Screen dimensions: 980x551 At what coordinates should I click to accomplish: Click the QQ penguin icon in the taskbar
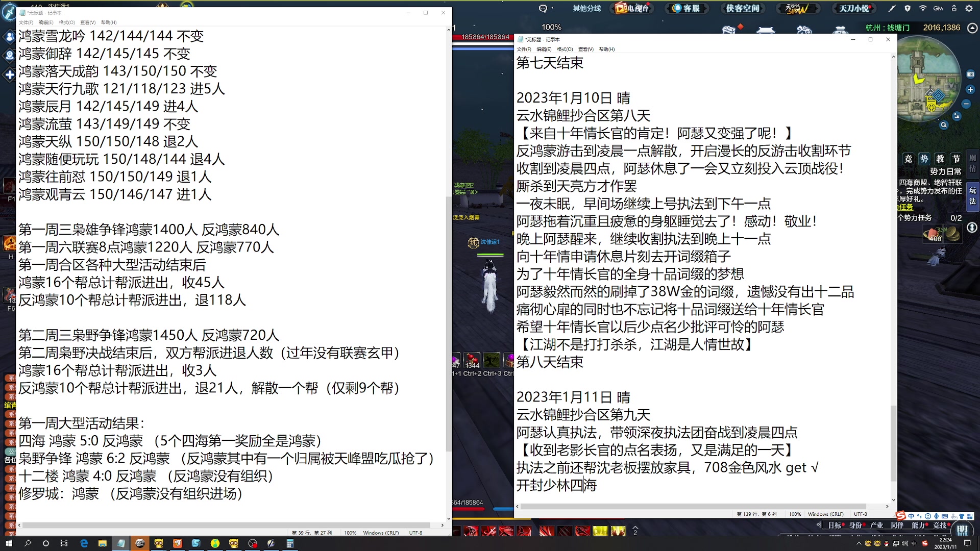pyautogui.click(x=886, y=543)
